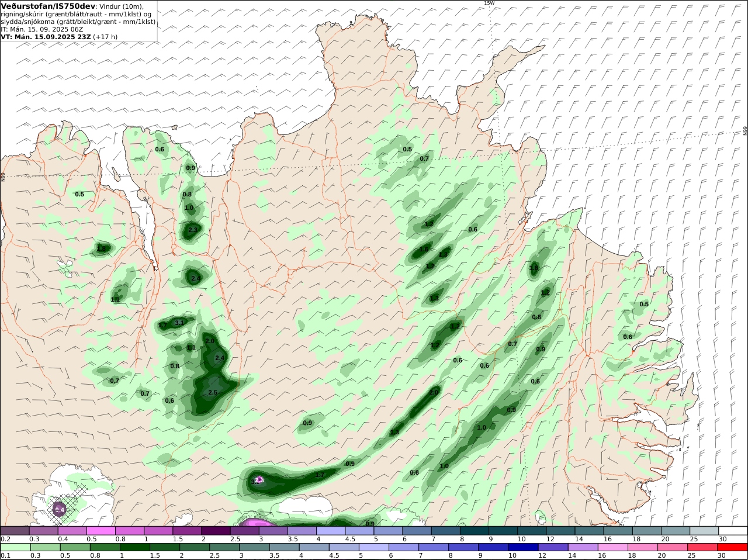Click the 2.5 precipitation value on the map

[x=213, y=393]
